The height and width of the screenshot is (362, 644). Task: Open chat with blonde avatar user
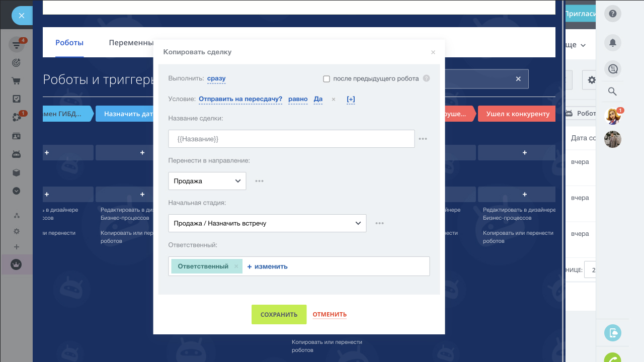(612, 116)
